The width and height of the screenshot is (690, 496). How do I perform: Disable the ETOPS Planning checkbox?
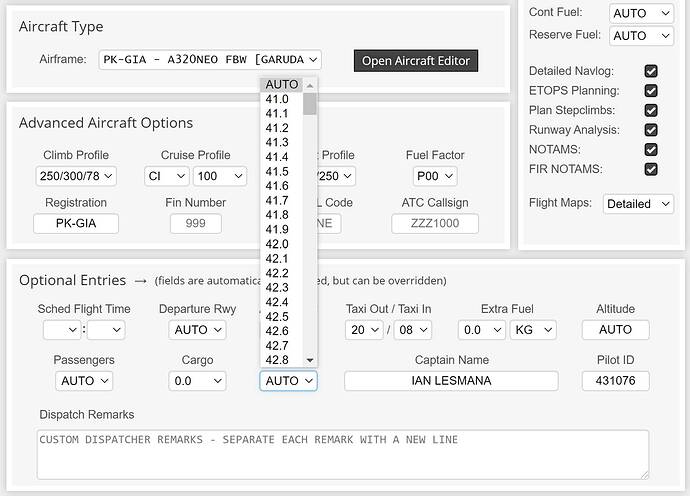click(651, 91)
